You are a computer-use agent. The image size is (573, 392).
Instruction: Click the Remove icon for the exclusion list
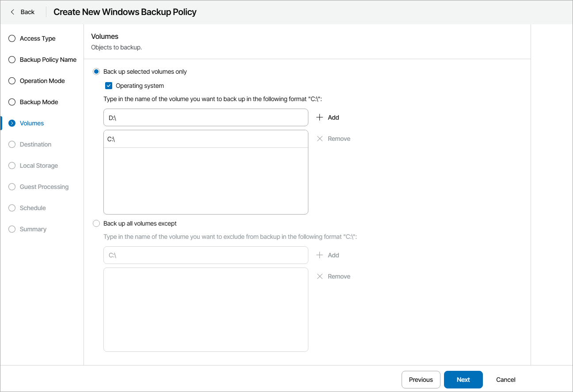319,276
